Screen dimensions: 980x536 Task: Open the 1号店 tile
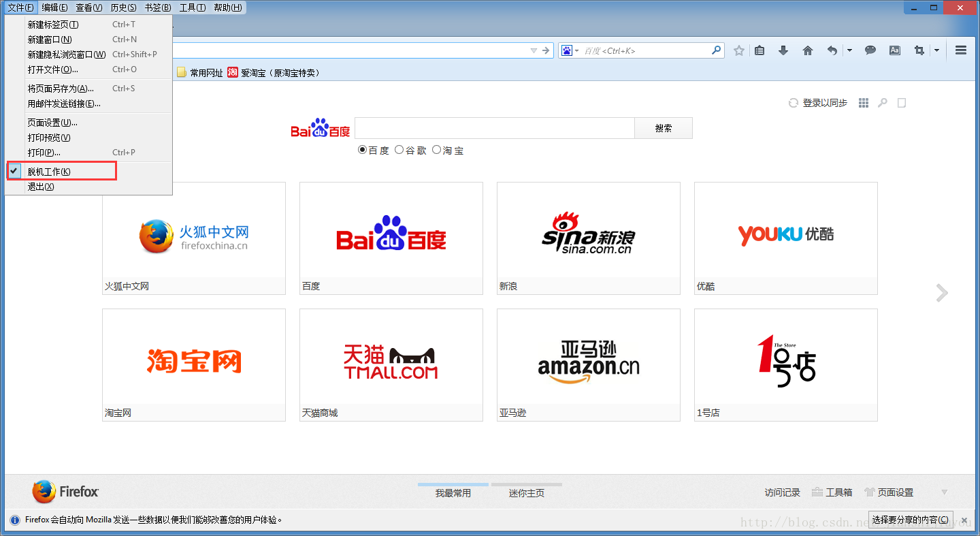pos(786,365)
